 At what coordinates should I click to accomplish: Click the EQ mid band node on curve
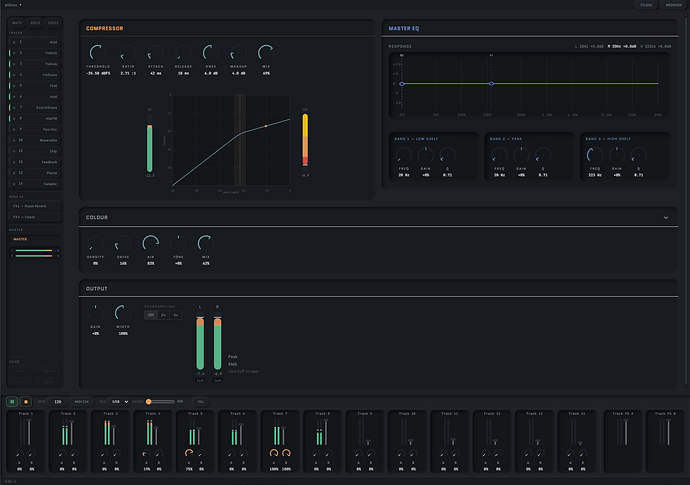[x=491, y=84]
